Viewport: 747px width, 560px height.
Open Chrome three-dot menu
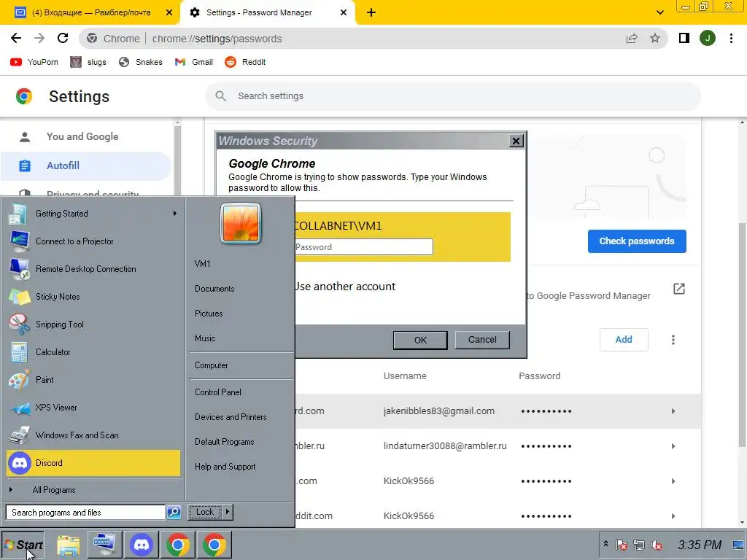(731, 38)
